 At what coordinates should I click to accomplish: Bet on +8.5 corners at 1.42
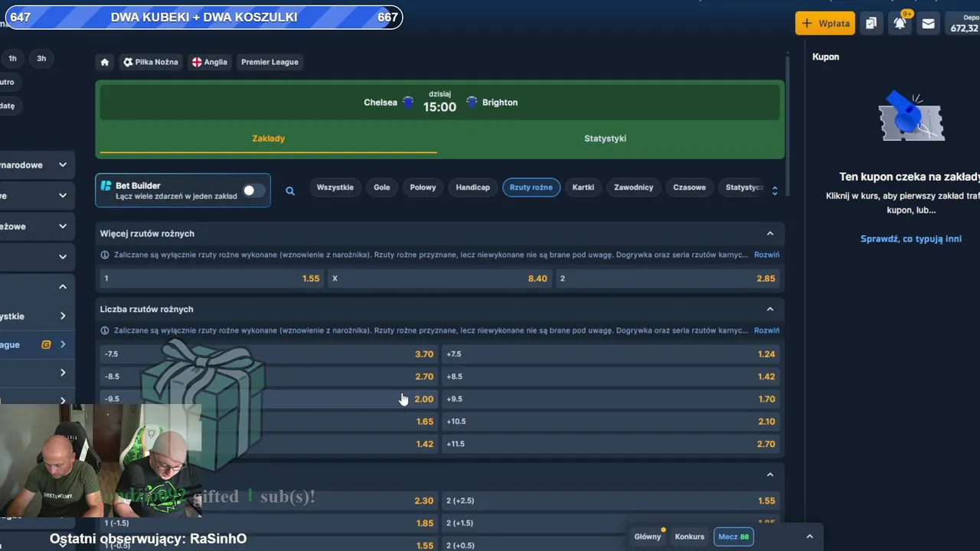612,377
